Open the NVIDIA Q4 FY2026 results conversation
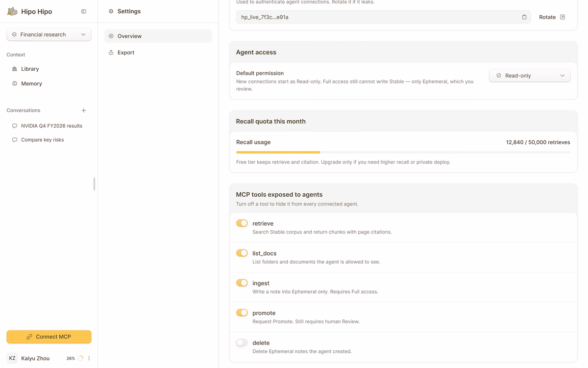 (49, 126)
